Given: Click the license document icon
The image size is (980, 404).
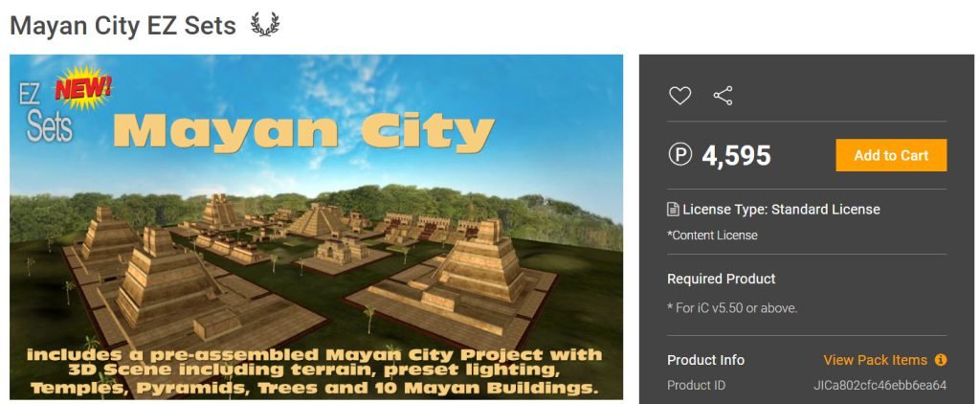Looking at the screenshot, I should tap(673, 210).
